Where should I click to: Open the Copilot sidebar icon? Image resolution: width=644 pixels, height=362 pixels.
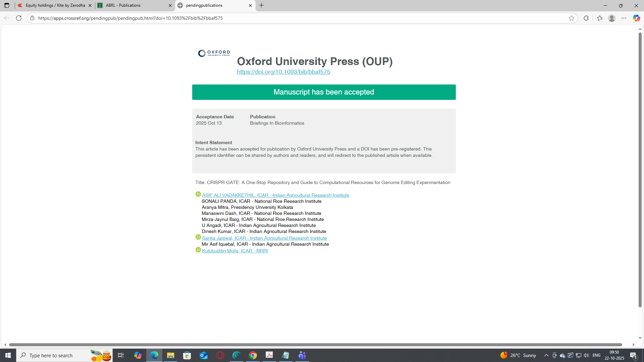636,18
